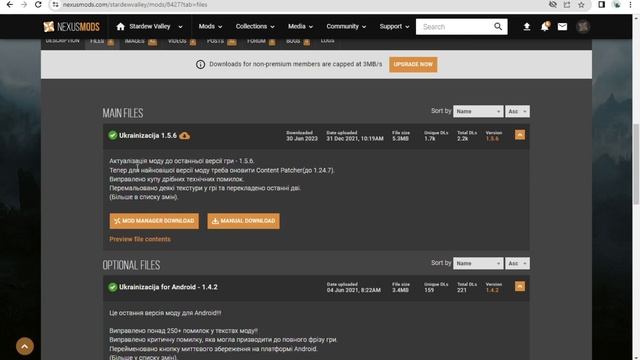Bookmark this page with star icon

(x=581, y=4)
